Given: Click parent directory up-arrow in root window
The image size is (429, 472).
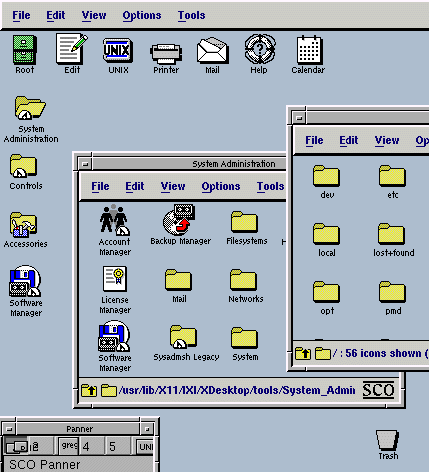Looking at the screenshot, I should [x=303, y=353].
